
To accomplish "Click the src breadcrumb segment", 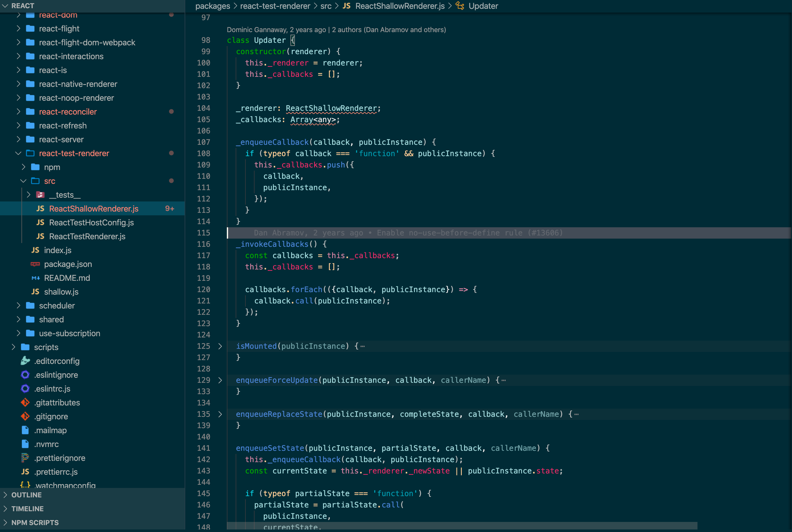I will [326, 6].
